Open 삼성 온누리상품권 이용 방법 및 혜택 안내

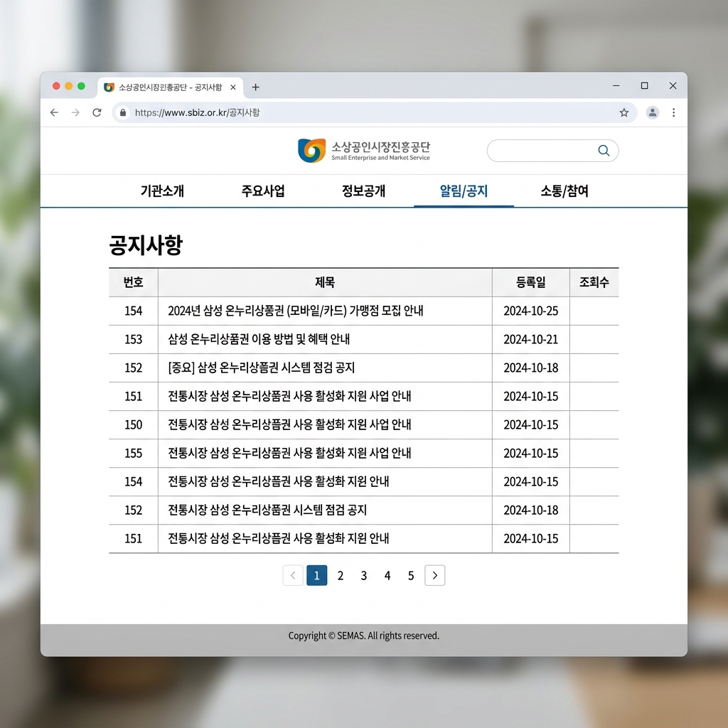(259, 339)
